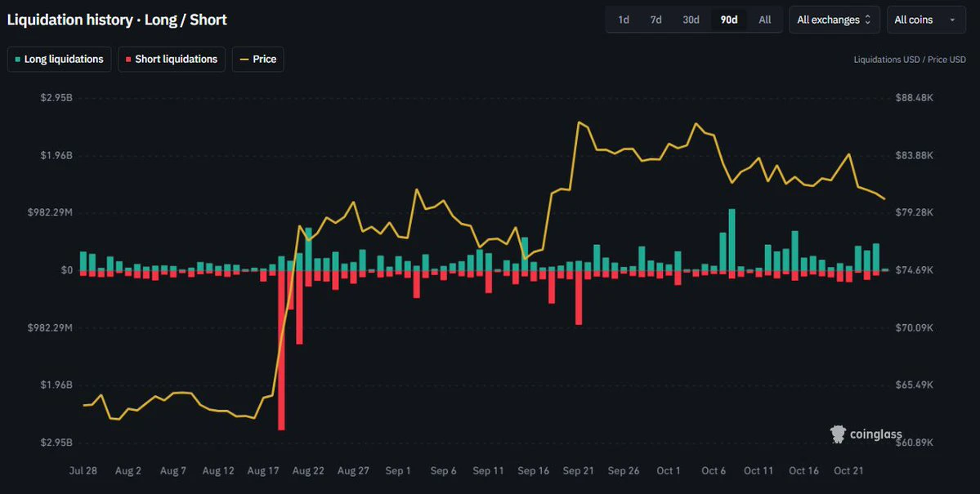The image size is (980, 494).
Task: Click the $0 liquidation axis label
Action: point(67,270)
